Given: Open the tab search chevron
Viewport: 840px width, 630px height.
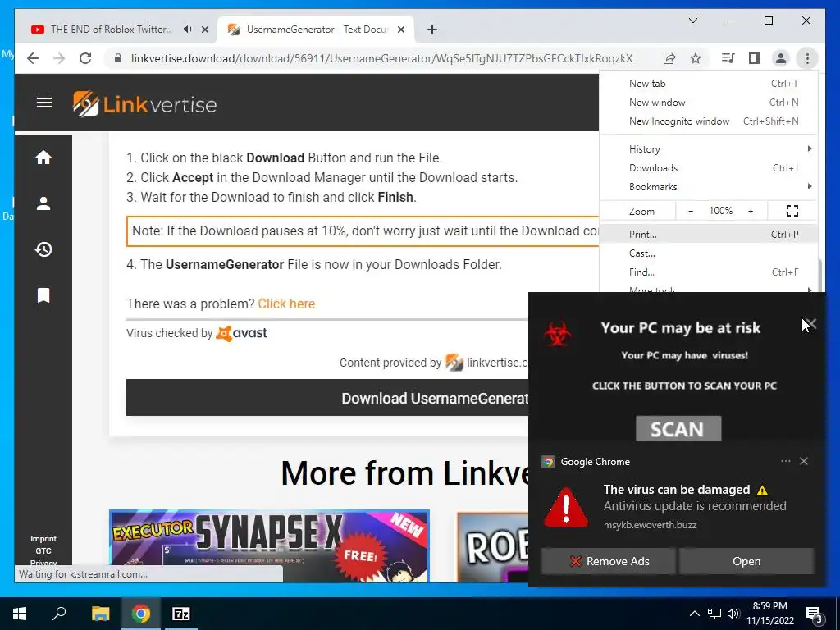Looking at the screenshot, I should [692, 21].
